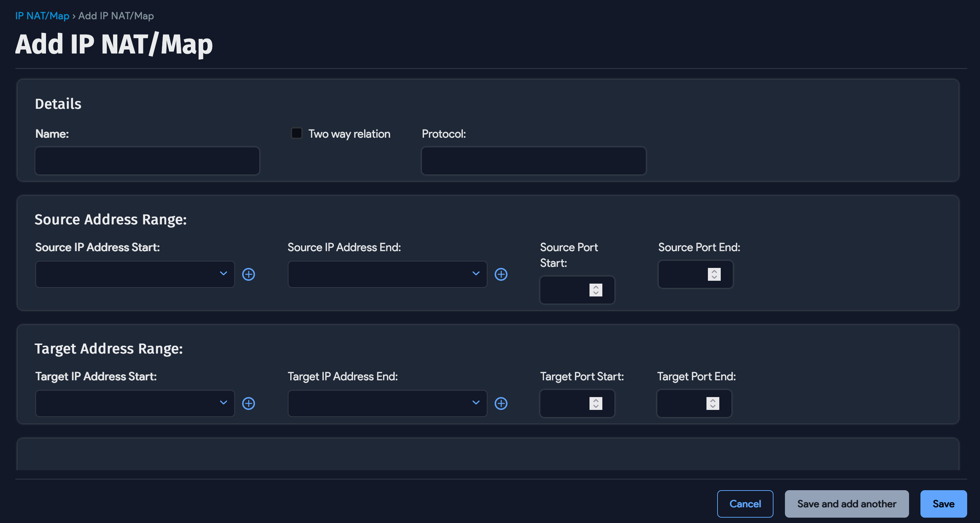
Task: Cancel creating the IP NAT/Map
Action: 745,504
